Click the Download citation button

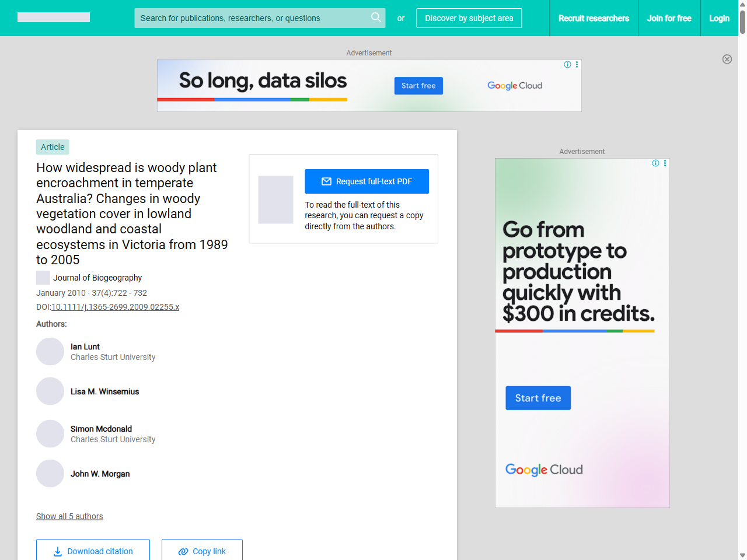[93, 551]
